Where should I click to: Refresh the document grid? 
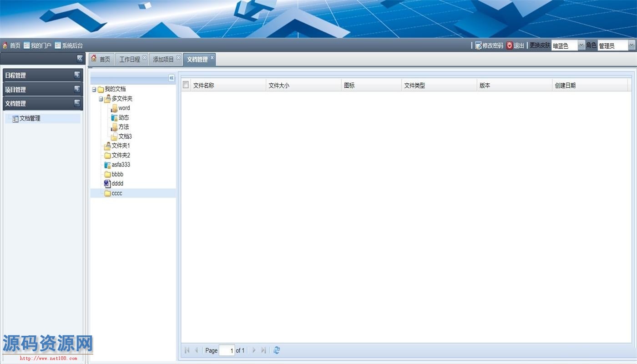click(x=277, y=350)
